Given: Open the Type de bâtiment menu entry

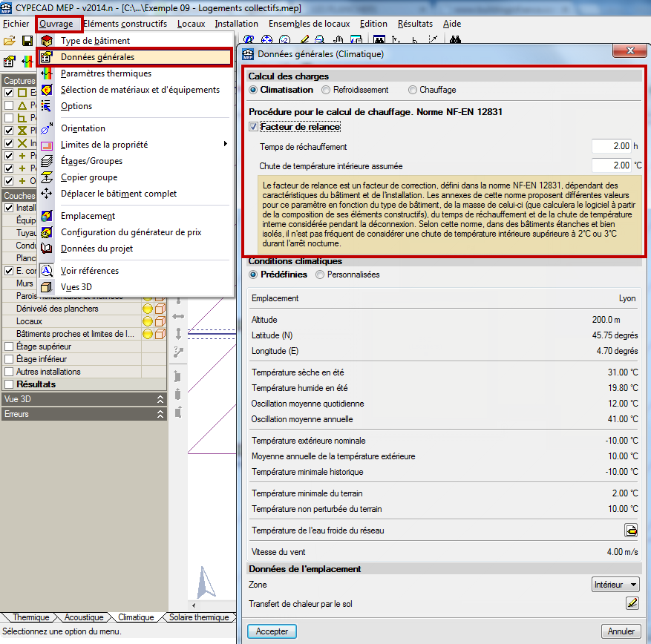Looking at the screenshot, I should (x=95, y=41).
